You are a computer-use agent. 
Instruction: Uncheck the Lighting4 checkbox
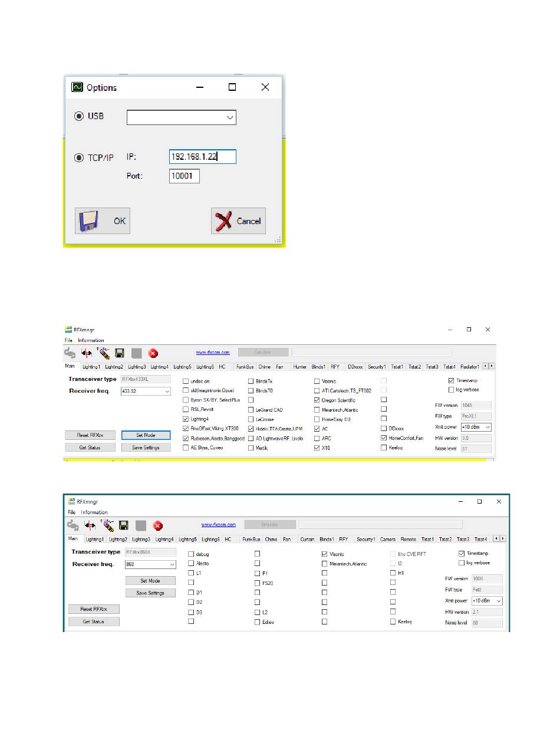(x=186, y=419)
